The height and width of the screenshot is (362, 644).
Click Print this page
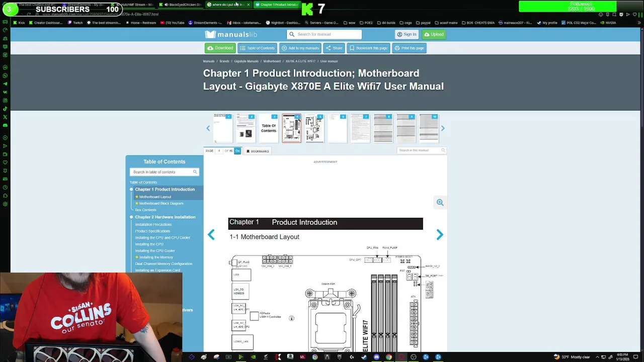click(409, 48)
